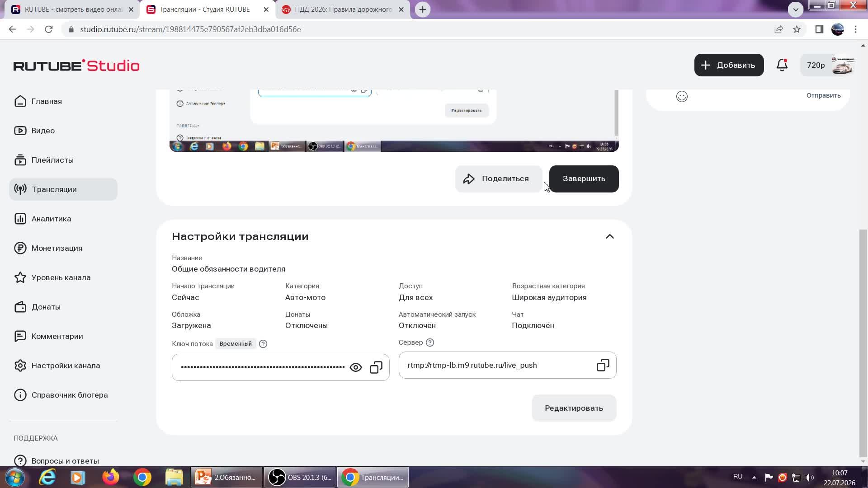This screenshot has width=868, height=488.
Task: Click the address bar URL
Action: (x=190, y=29)
